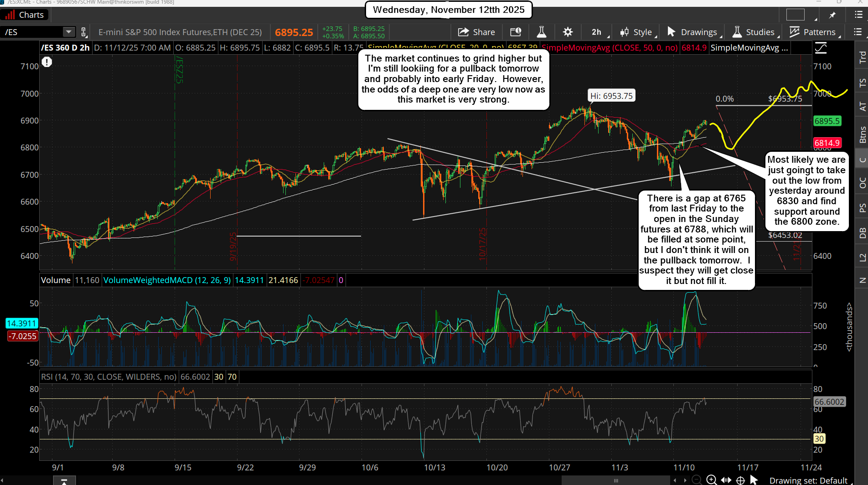Open the Drawing set: Default menu
Screen dimensions: 868x485
tap(808, 480)
